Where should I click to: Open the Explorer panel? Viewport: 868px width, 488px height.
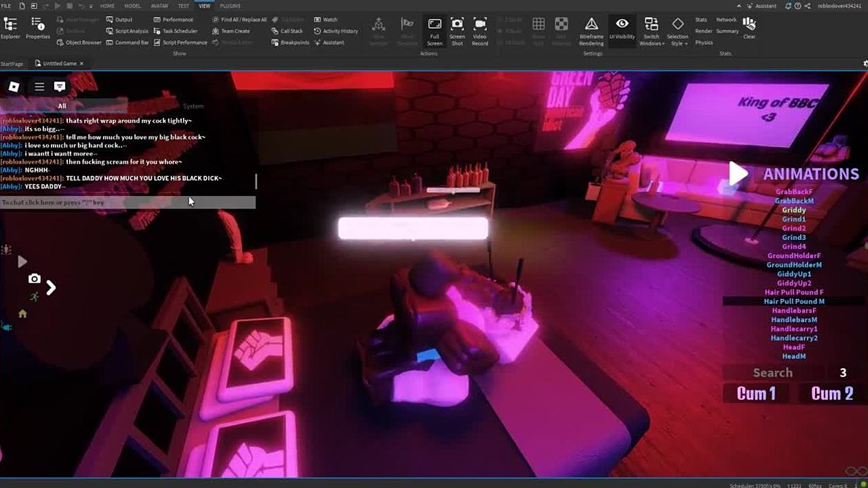coord(10,28)
